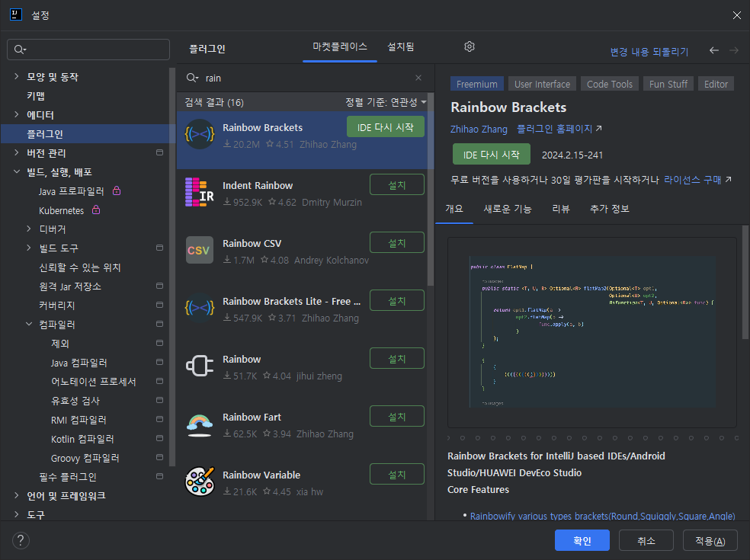Expand the 에디터 tree node
Viewport: 750px width, 560px height.
(17, 114)
